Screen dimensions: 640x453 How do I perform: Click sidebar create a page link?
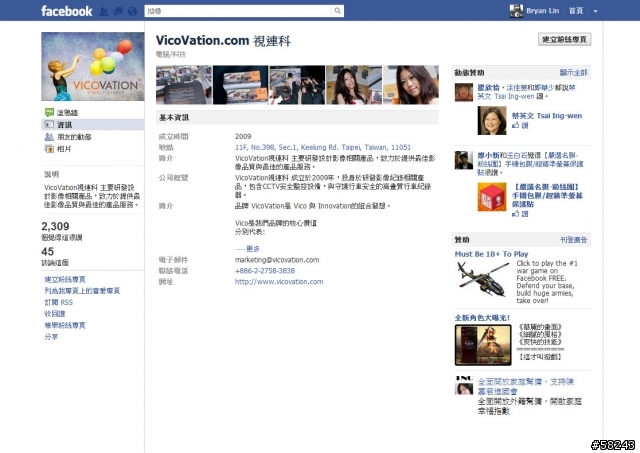pos(65,280)
